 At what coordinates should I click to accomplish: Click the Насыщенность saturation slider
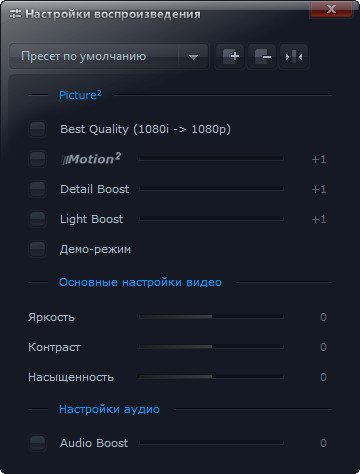pyautogui.click(x=211, y=376)
